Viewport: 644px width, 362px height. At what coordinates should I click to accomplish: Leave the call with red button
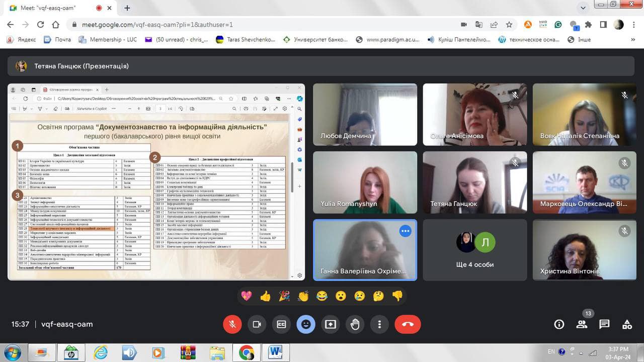(x=408, y=324)
